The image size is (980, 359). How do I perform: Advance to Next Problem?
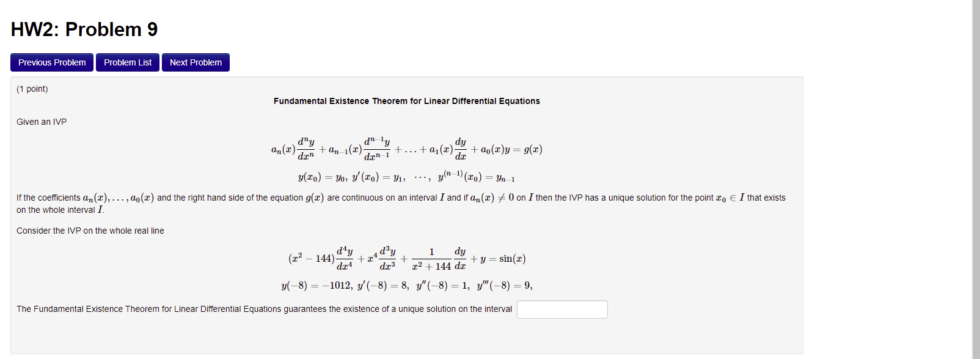pyautogui.click(x=196, y=62)
